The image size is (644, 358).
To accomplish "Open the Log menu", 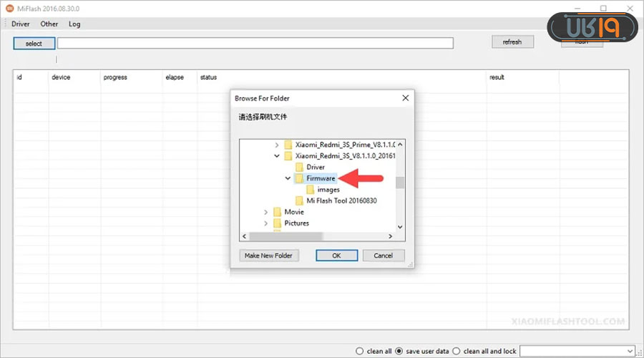I will pyautogui.click(x=74, y=24).
